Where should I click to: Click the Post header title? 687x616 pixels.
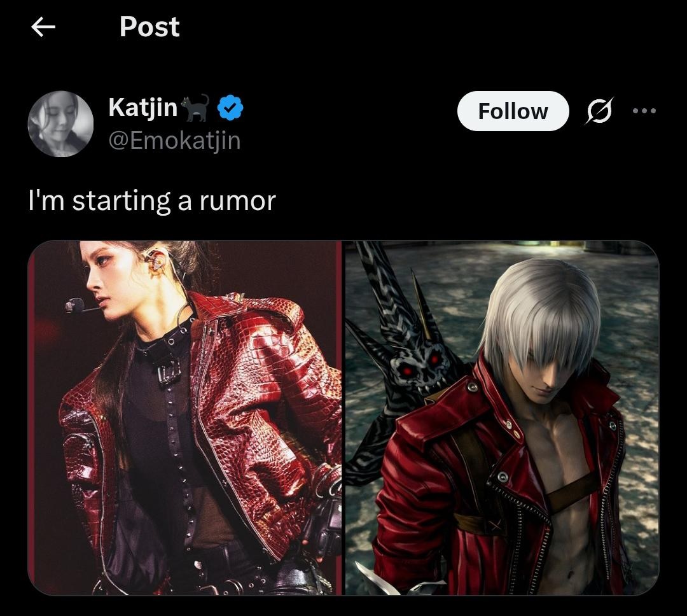coord(149,27)
